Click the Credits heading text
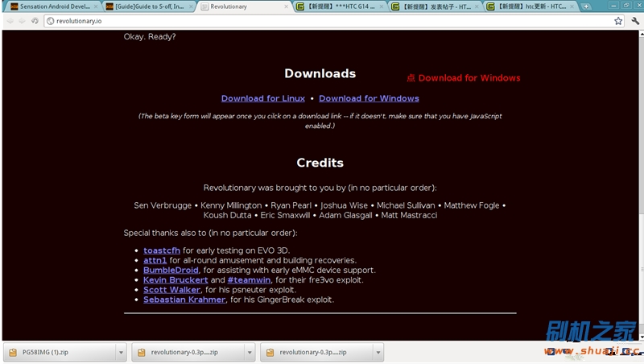The image size is (644, 364). pyautogui.click(x=320, y=163)
